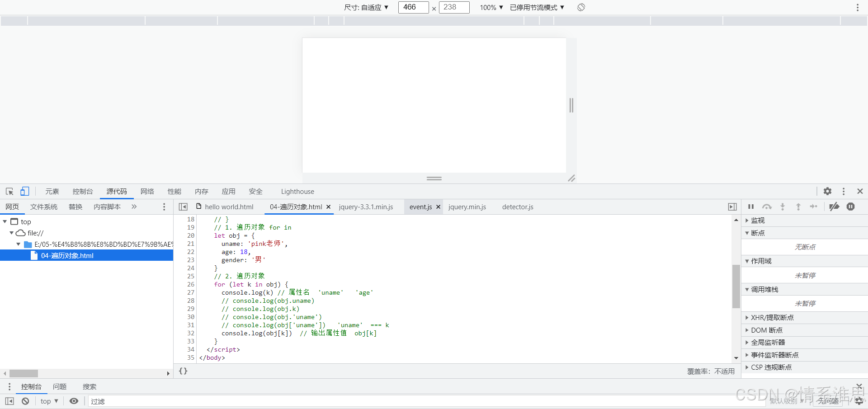The width and height of the screenshot is (868, 409).
Task: Switch to the 应用 tab
Action: 229,191
